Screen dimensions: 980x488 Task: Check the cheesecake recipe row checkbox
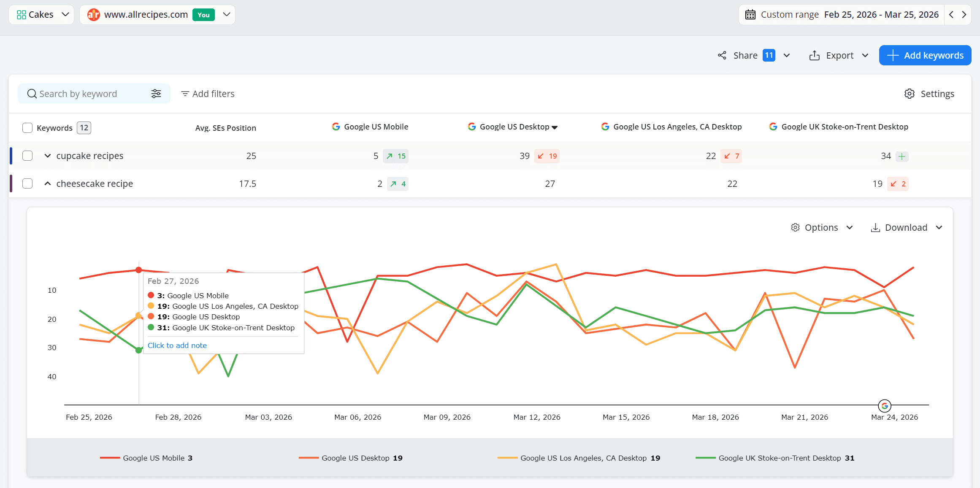pos(27,183)
